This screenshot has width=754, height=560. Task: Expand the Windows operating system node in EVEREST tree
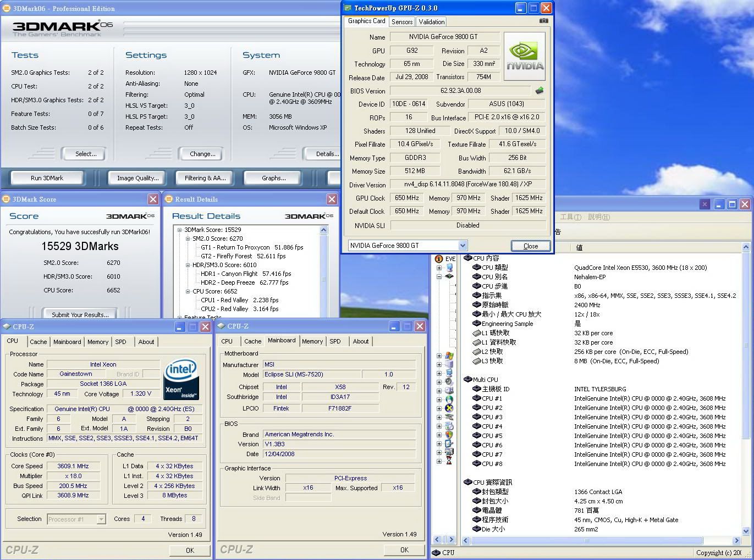(439, 356)
